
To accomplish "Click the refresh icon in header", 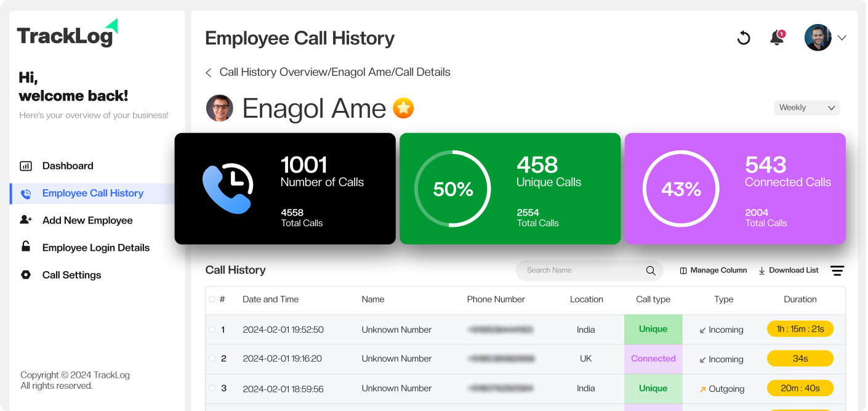I will [x=744, y=38].
